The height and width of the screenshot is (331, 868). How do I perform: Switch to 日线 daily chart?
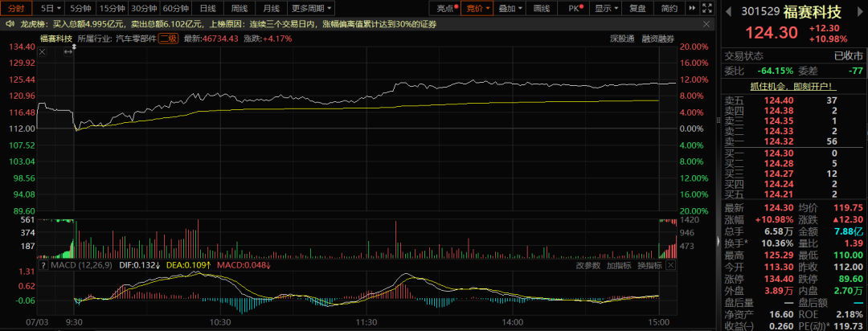pos(208,8)
